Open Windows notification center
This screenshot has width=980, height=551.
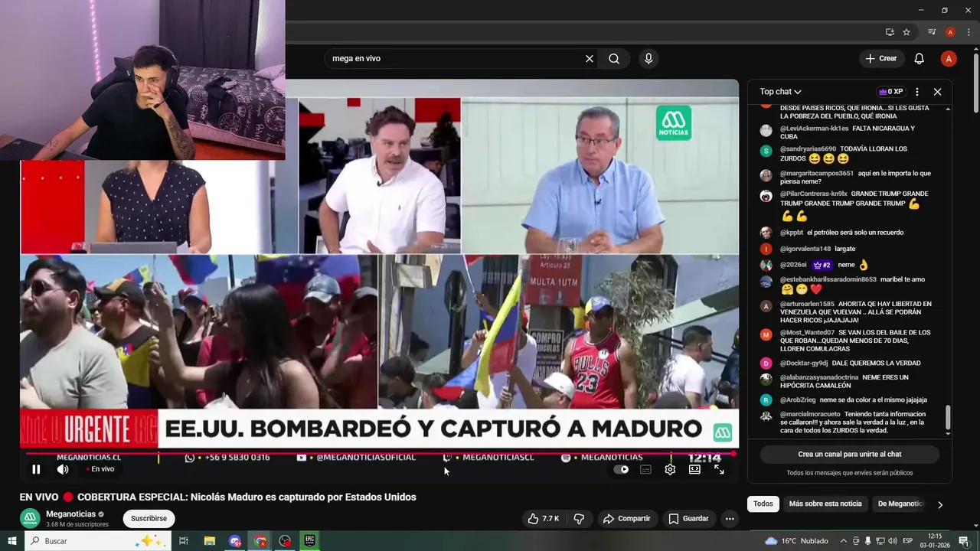tap(963, 541)
